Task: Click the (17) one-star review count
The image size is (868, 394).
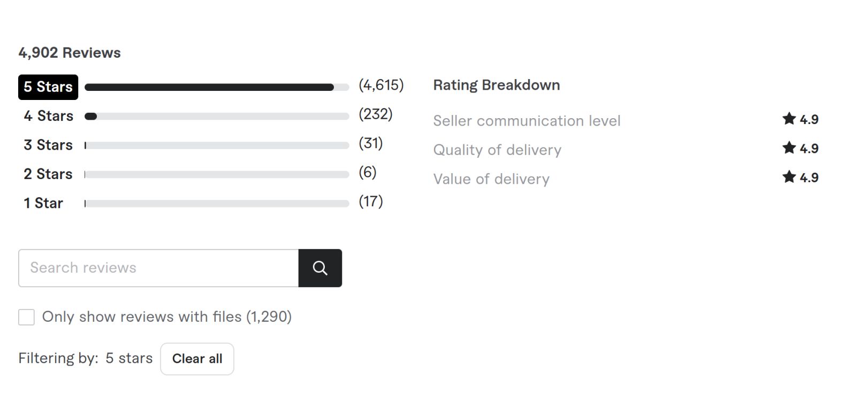Action: pyautogui.click(x=371, y=202)
